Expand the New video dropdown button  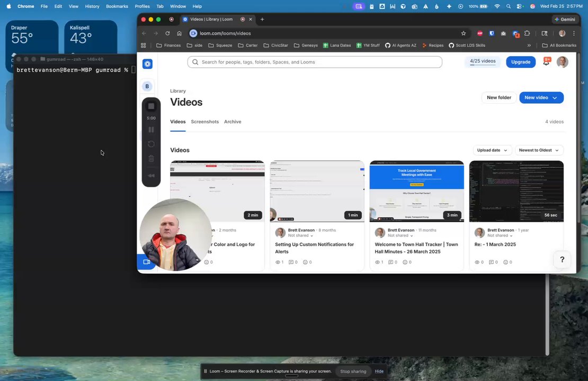pos(555,98)
